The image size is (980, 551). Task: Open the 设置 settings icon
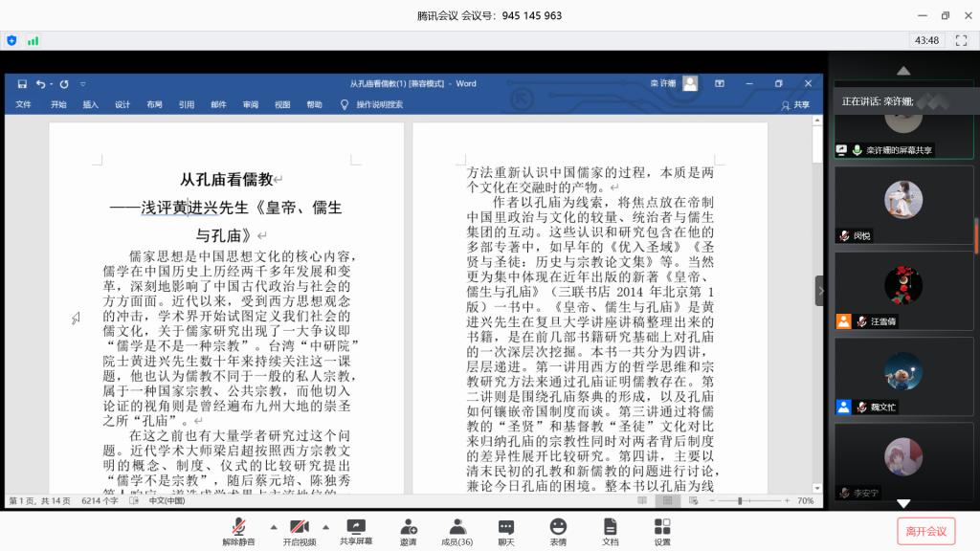pos(662,531)
